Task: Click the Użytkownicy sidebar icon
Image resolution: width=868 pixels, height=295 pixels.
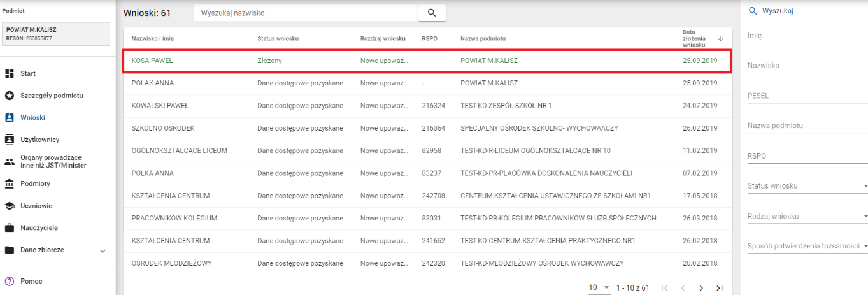Action: coord(10,140)
